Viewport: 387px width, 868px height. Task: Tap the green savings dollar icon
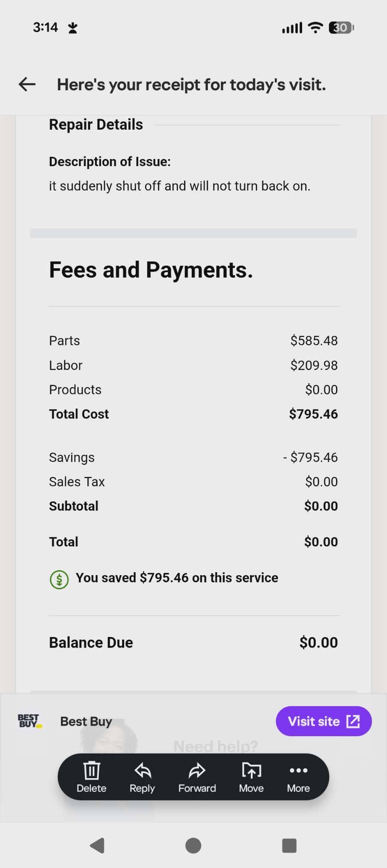pyautogui.click(x=59, y=579)
